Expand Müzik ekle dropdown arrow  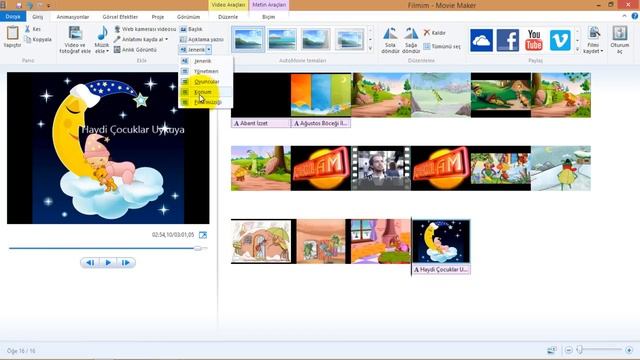pos(107,51)
